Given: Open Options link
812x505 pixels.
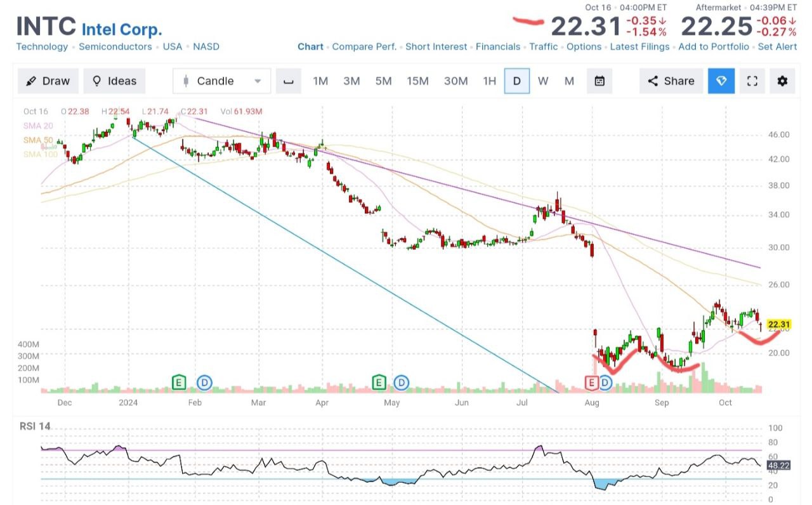Looking at the screenshot, I should [x=584, y=47].
